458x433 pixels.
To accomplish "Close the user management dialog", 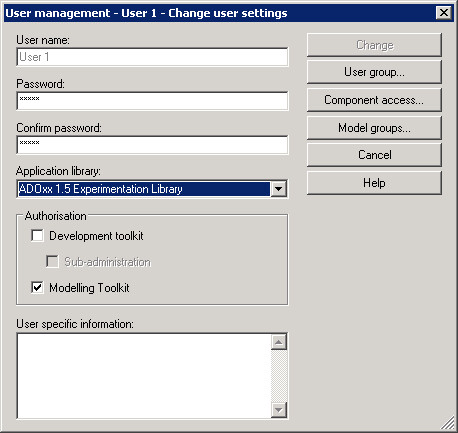I will click(x=444, y=13).
